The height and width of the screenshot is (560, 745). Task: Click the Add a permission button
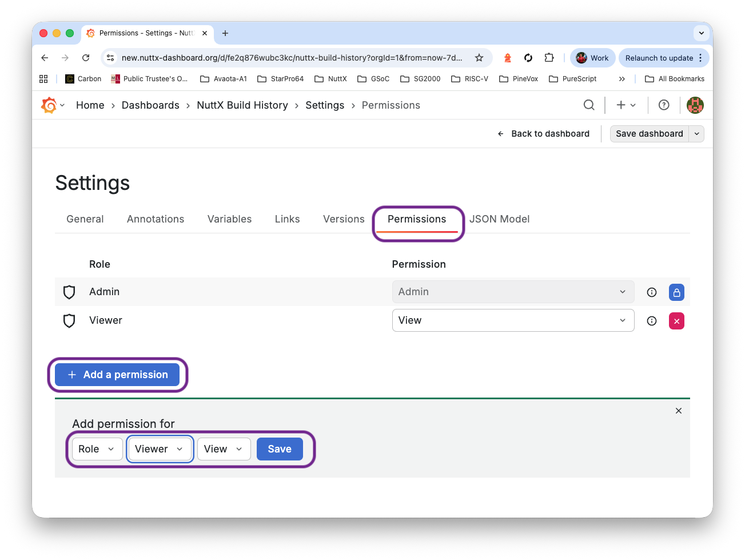pyautogui.click(x=117, y=375)
